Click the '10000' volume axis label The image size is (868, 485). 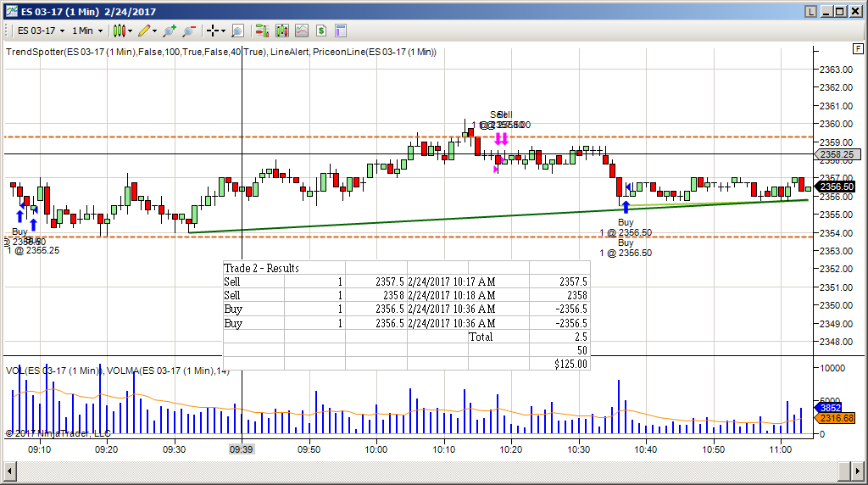(832, 368)
